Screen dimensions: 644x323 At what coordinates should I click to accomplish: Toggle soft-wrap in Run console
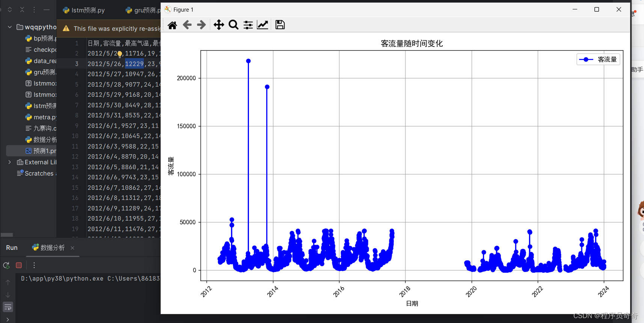click(8, 307)
